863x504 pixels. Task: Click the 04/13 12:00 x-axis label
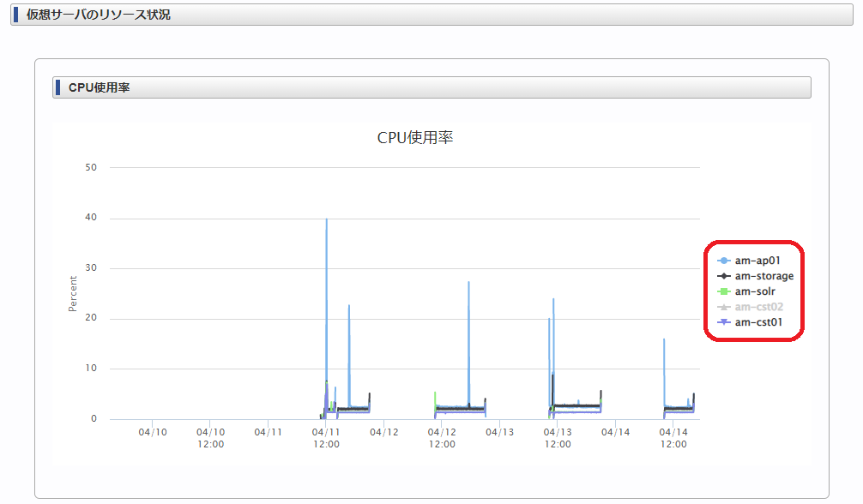coord(558,439)
